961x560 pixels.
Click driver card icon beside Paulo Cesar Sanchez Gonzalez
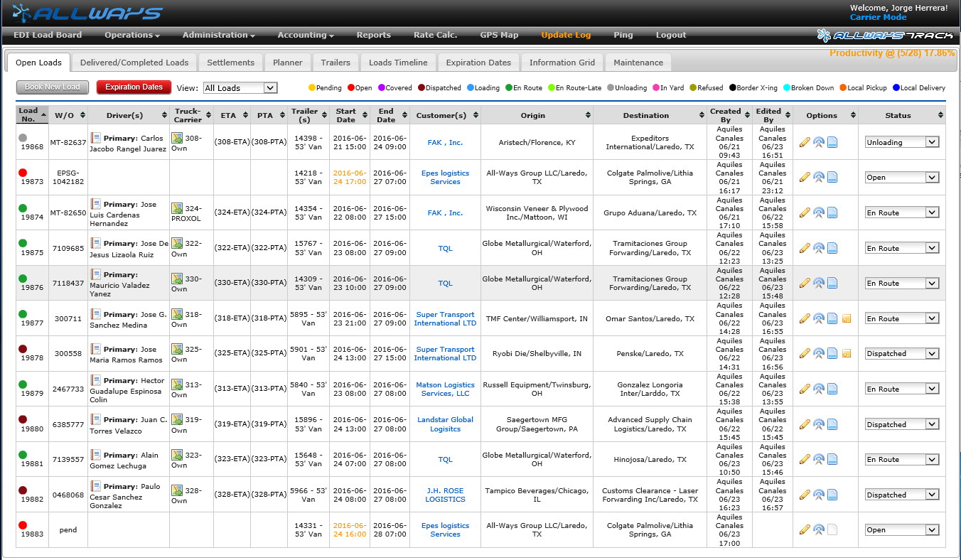coord(95,486)
